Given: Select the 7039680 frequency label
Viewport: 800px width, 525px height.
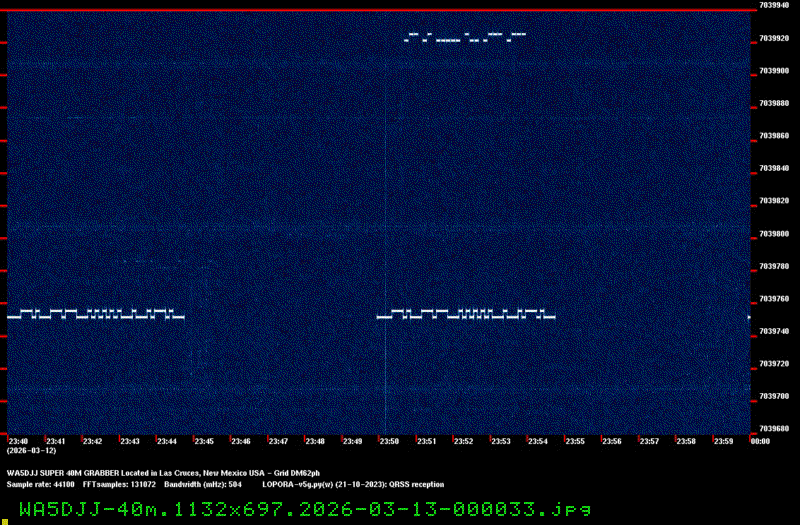Looking at the screenshot, I should click(x=774, y=429).
